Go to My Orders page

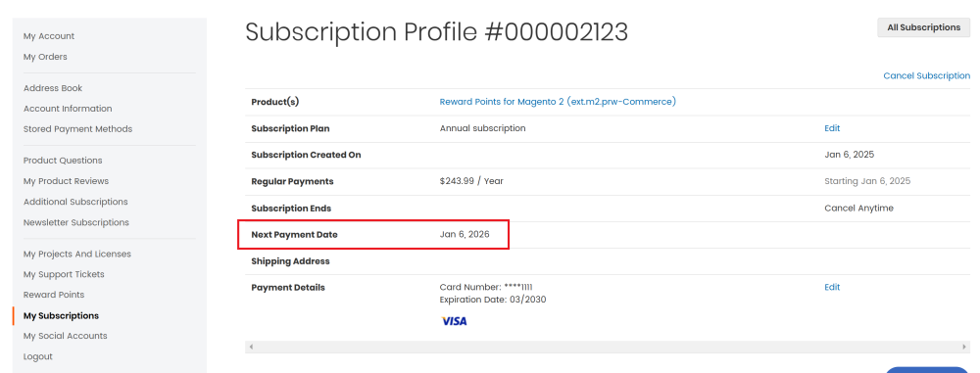coord(45,57)
